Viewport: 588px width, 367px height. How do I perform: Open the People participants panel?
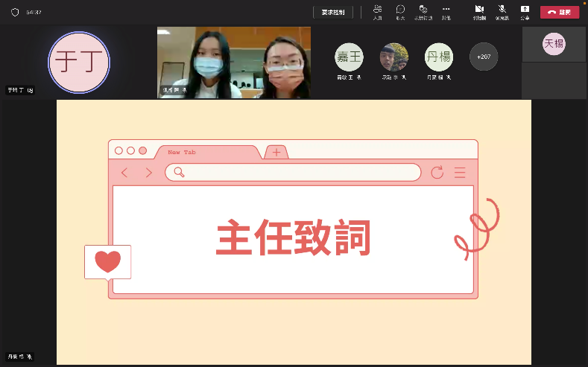377,11
